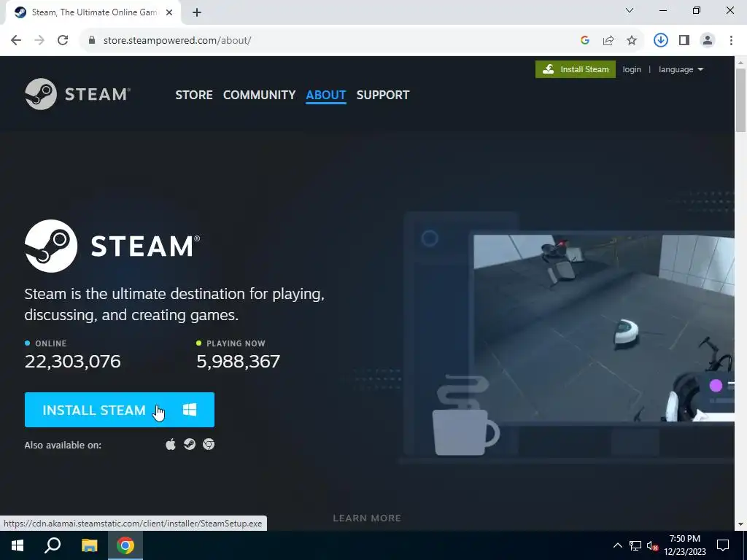Image resolution: width=747 pixels, height=560 pixels.
Task: Click the forward navigation arrow
Action: 39,41
